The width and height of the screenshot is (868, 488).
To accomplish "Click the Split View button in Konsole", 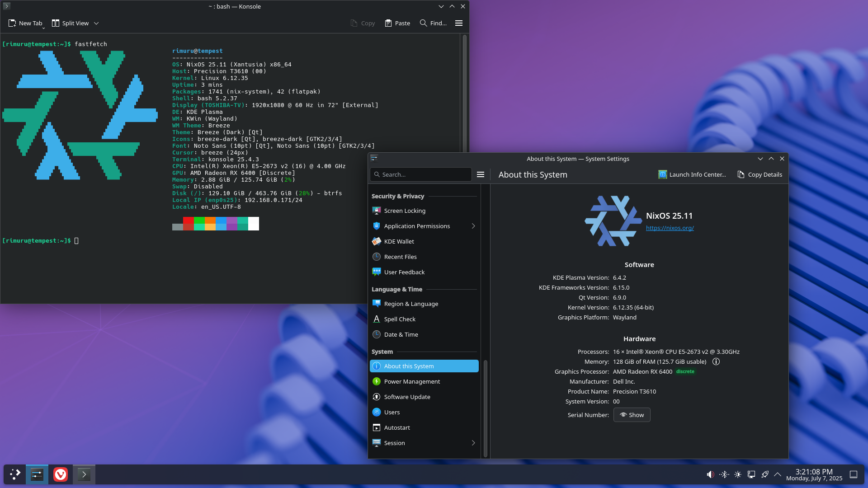I will (x=71, y=23).
